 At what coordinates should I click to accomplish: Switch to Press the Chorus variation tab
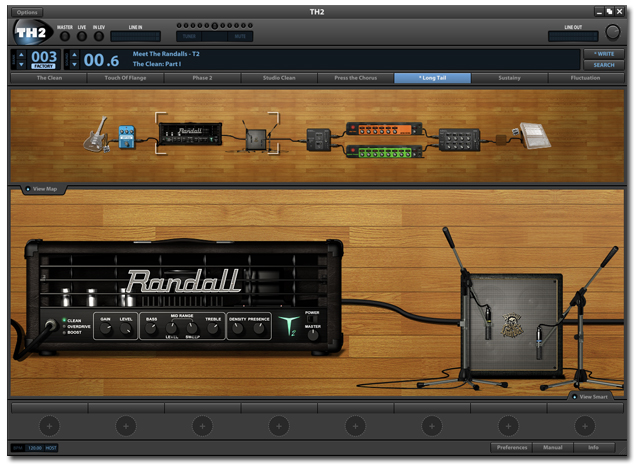coord(355,78)
